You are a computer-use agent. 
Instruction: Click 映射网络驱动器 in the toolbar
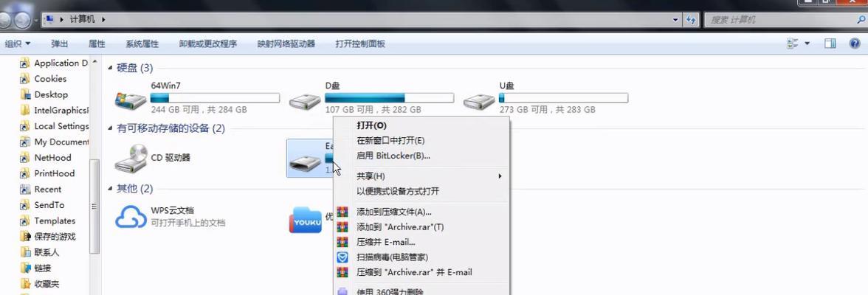pos(286,44)
